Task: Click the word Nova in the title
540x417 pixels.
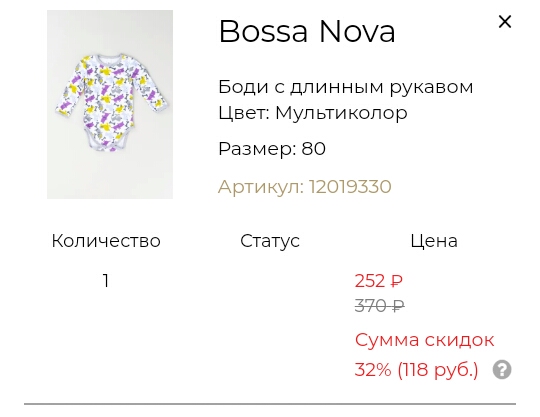Action: point(357,31)
